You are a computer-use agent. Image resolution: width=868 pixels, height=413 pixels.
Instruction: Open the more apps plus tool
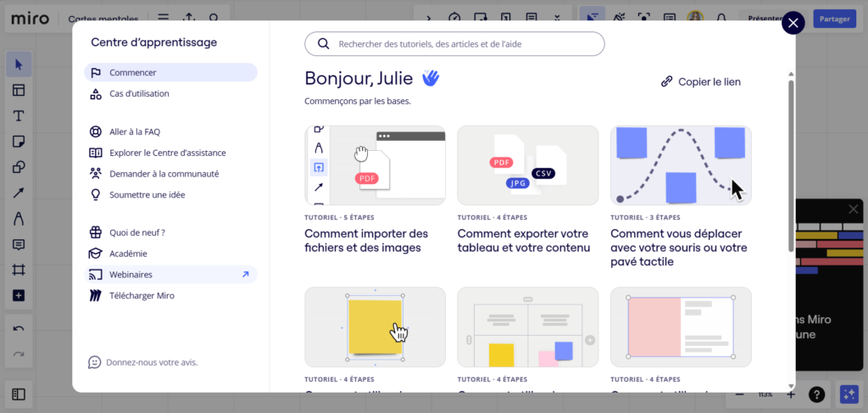[19, 295]
